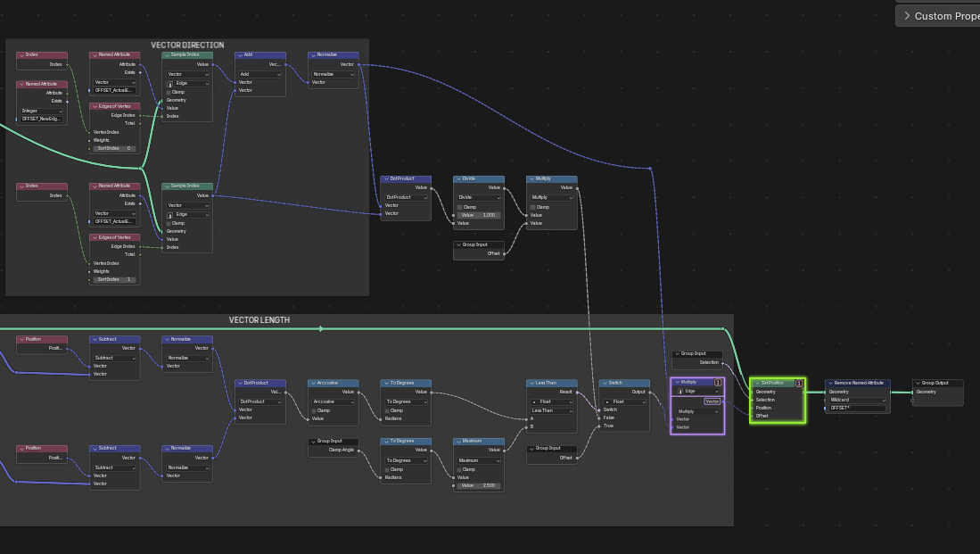Open the Add node operation dropdown
This screenshot has width=980, height=554.
tap(260, 74)
